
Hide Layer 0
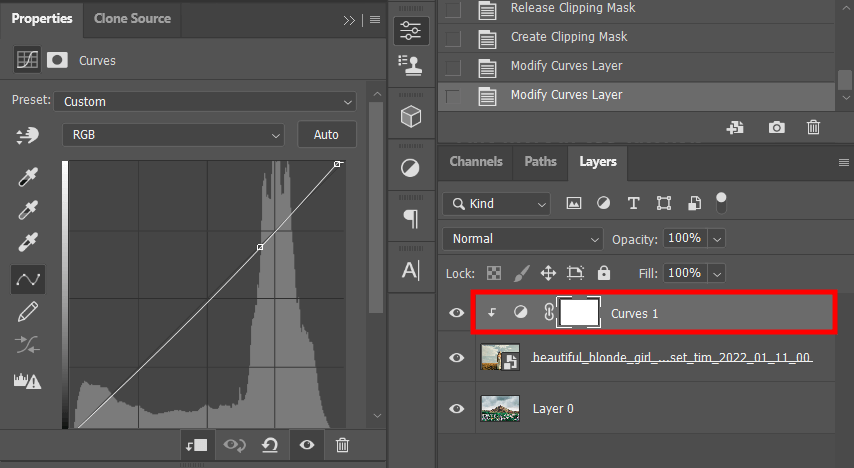click(456, 409)
